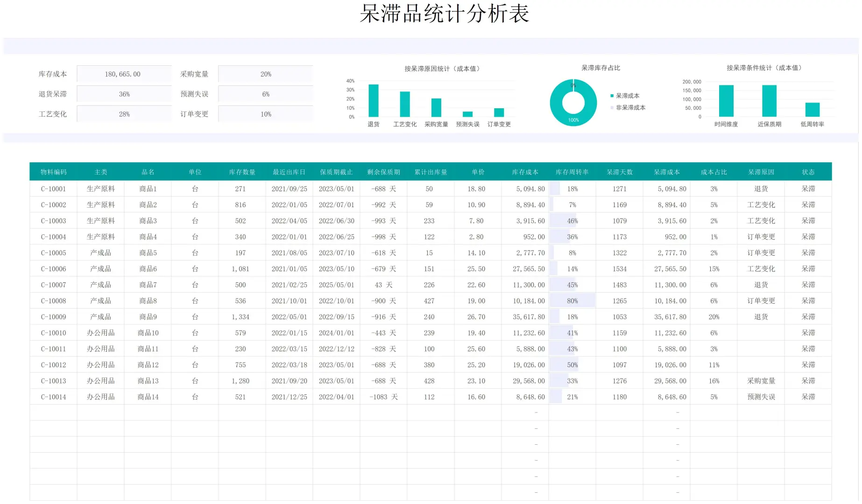The width and height of the screenshot is (862, 504).
Task: Click the chart title 按呆滞原因统计（成本值）
Action: [x=444, y=69]
